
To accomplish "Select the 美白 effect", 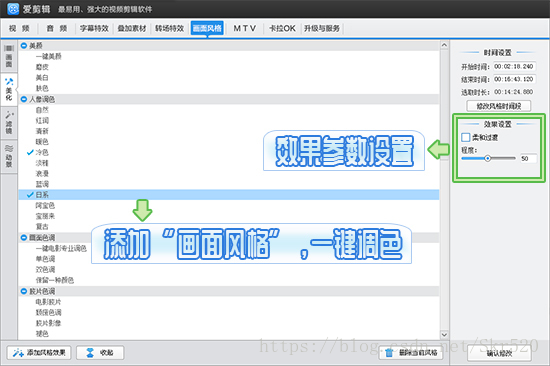I will (42, 78).
